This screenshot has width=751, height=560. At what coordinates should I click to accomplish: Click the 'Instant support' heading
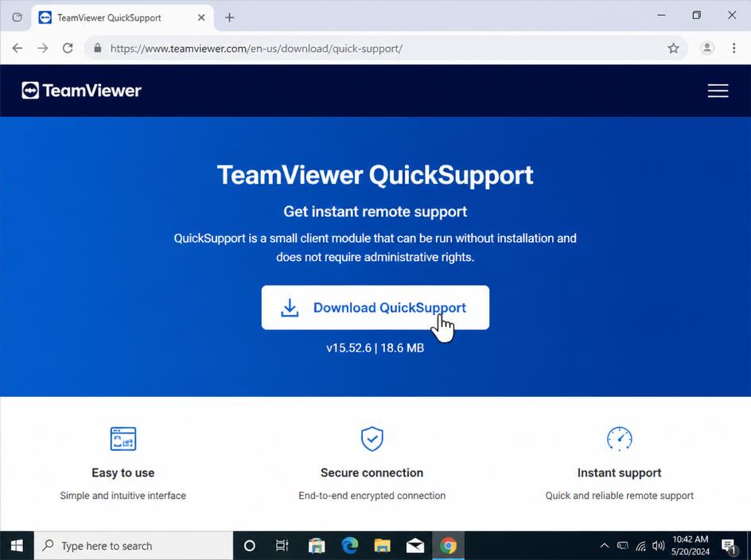tap(619, 472)
